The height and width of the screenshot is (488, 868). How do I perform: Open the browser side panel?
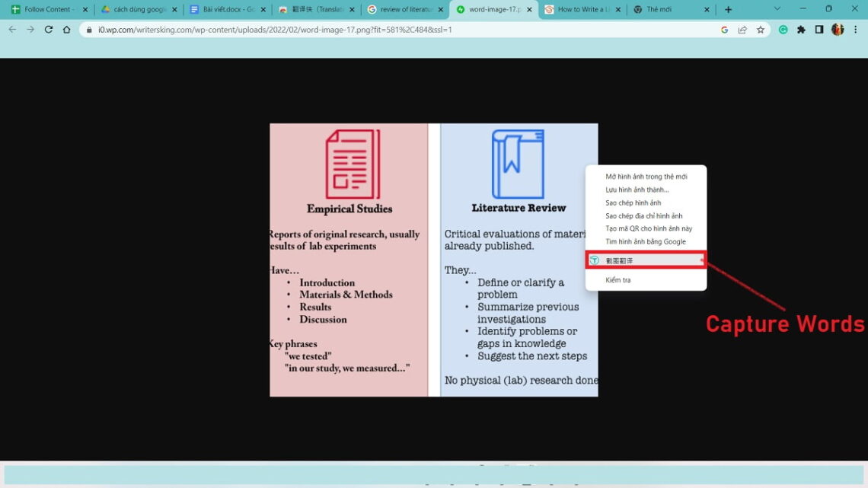pyautogui.click(x=819, y=30)
